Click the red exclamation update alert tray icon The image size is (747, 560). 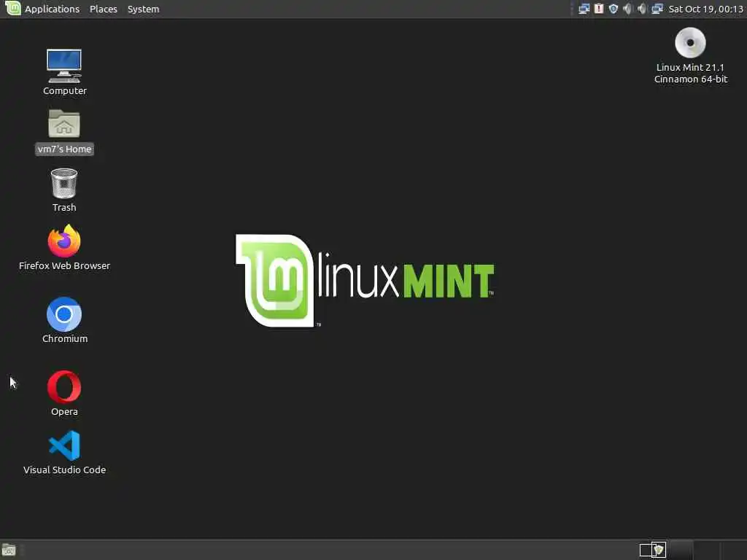599,9
